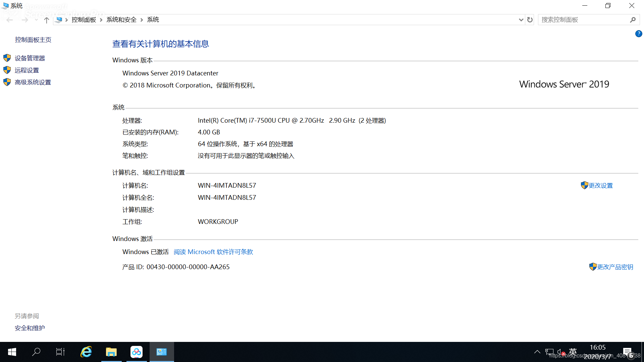The height and width of the screenshot is (362, 644).
Task: Open the Windows Start menu
Action: [12, 352]
